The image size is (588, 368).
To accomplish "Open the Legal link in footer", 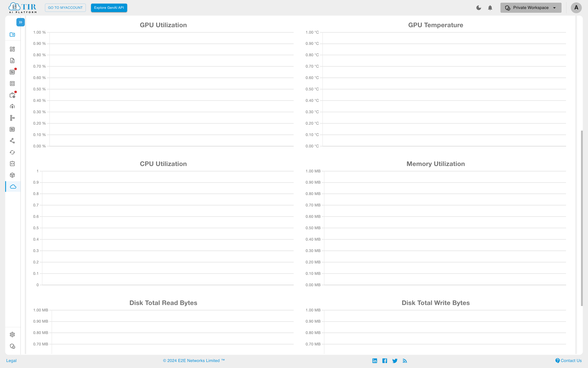I will tap(11, 361).
